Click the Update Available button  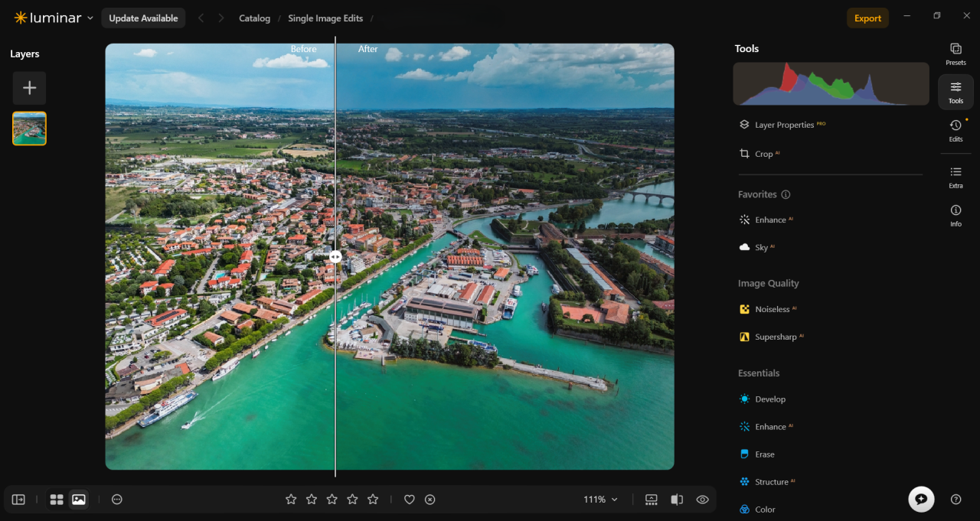tap(143, 18)
